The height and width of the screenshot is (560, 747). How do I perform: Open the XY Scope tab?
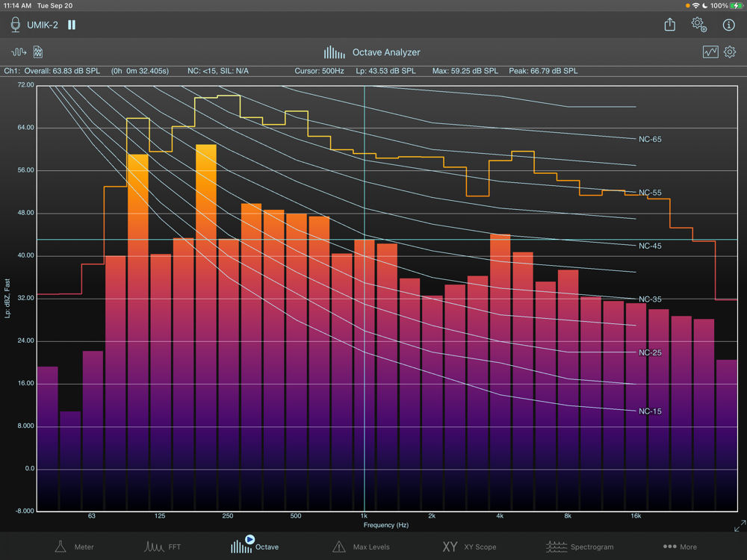point(469,547)
